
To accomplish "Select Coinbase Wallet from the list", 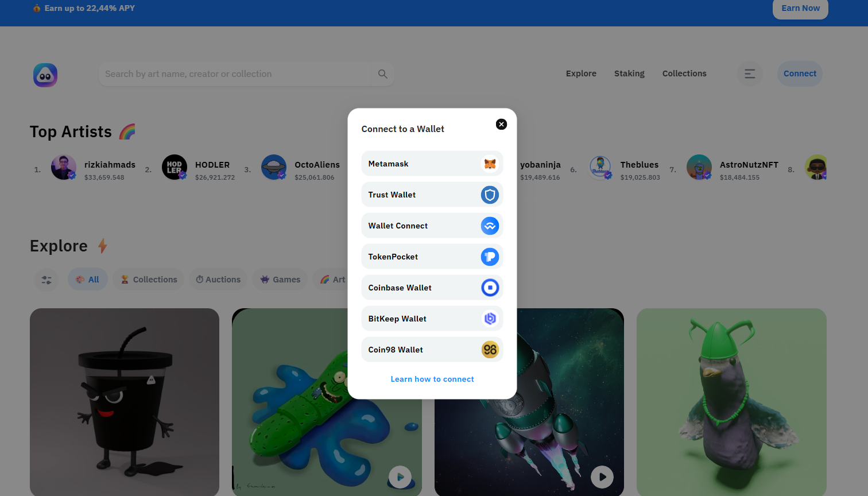I will tap(432, 288).
